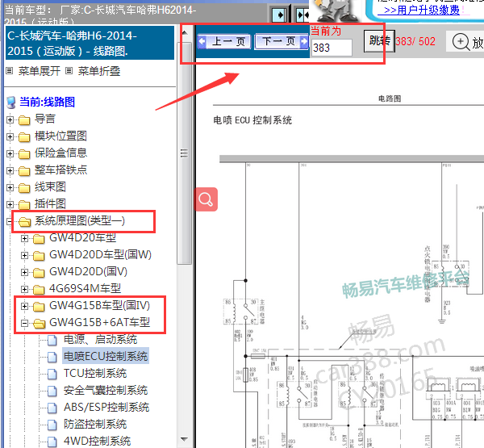Screen dimensions: 484x448
Task: Select 系统原理图(类型一) folder
Action: 80,221
